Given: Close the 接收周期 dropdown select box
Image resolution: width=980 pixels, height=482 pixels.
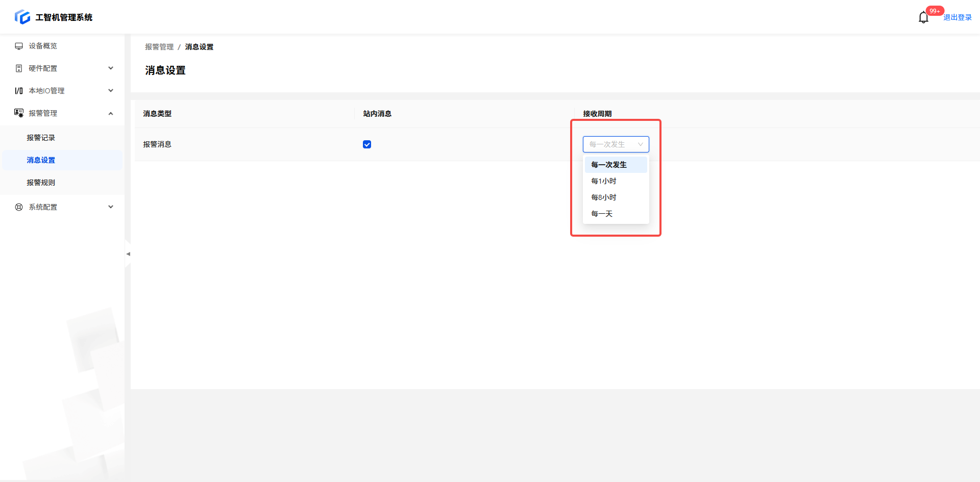Looking at the screenshot, I should click(x=616, y=144).
